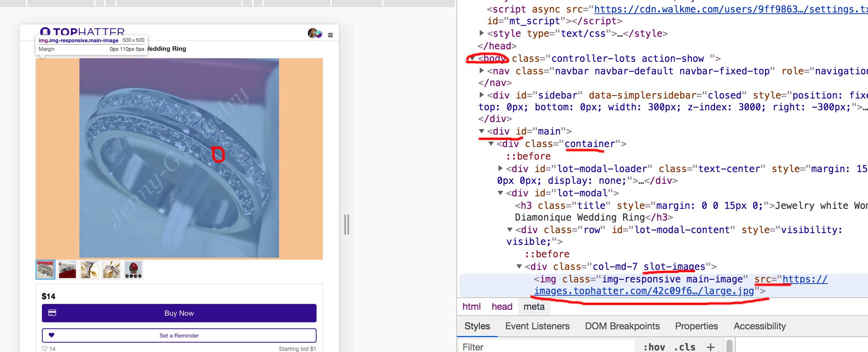Open the DOM Breakpoints tab
The image size is (868, 352).
tap(622, 326)
